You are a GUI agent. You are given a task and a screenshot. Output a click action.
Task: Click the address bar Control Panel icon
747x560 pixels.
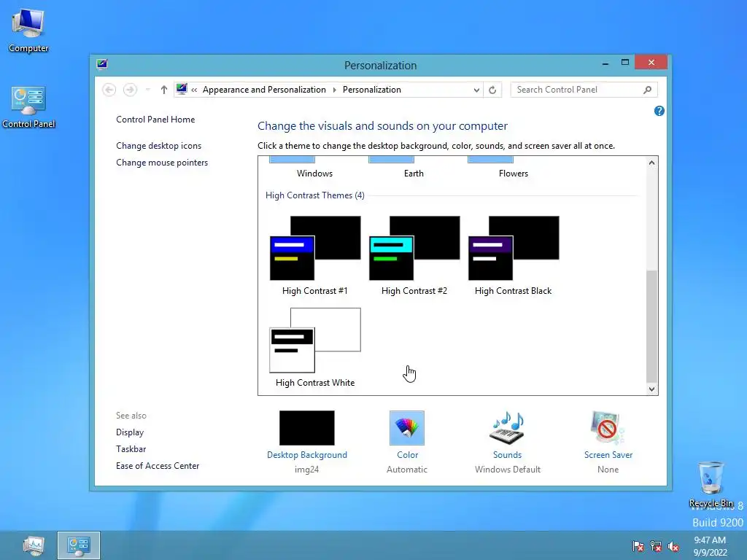point(182,89)
